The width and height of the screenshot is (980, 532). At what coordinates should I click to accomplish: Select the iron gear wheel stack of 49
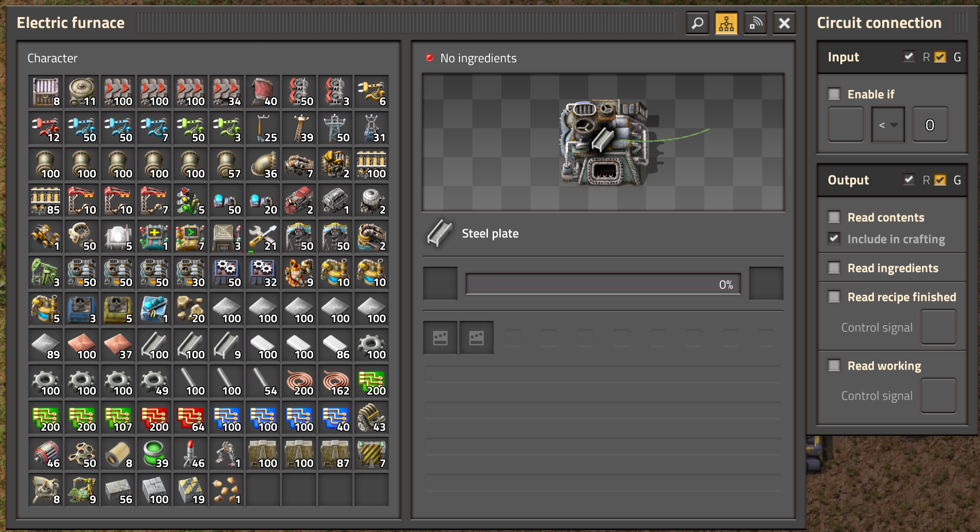[x=154, y=382]
